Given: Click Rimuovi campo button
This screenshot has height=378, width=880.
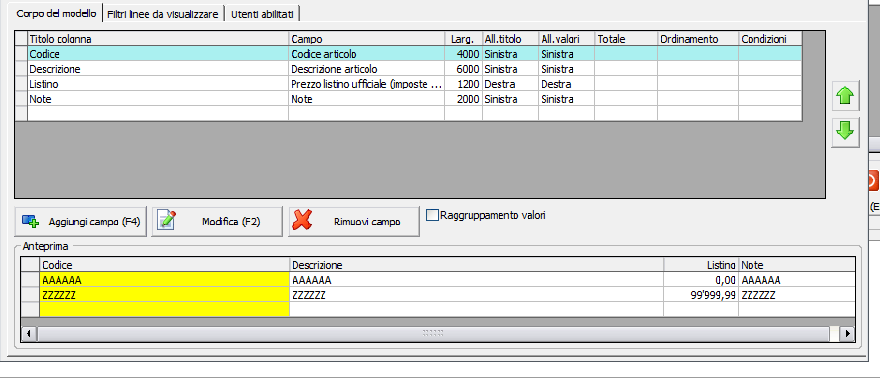Looking at the screenshot, I should pos(354,222).
